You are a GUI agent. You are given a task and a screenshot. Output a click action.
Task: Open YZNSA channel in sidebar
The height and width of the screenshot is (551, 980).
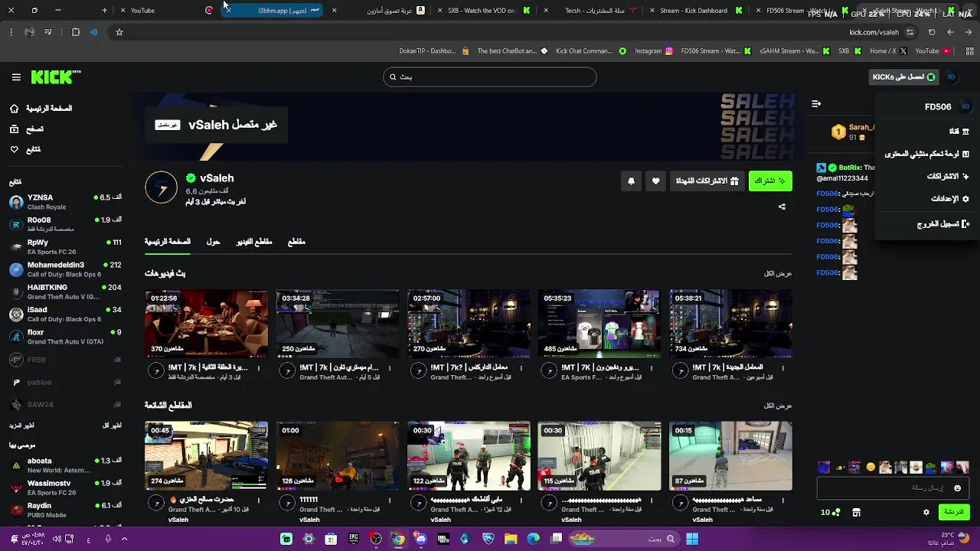(x=65, y=202)
